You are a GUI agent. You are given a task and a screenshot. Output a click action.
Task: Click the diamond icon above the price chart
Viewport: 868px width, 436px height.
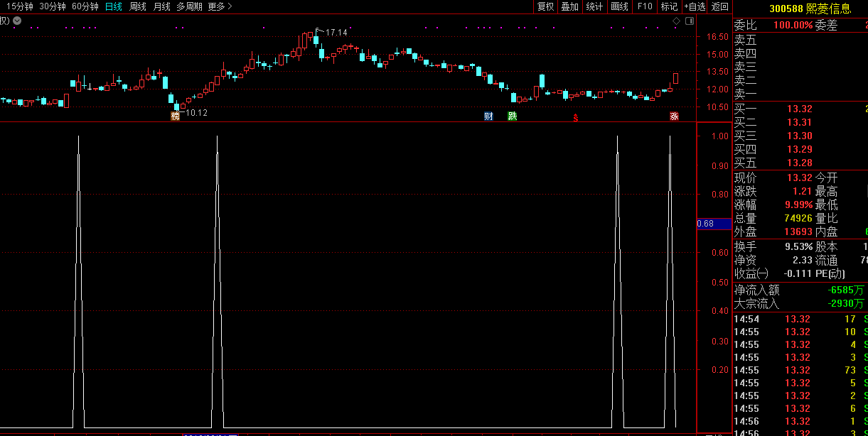pos(676,21)
